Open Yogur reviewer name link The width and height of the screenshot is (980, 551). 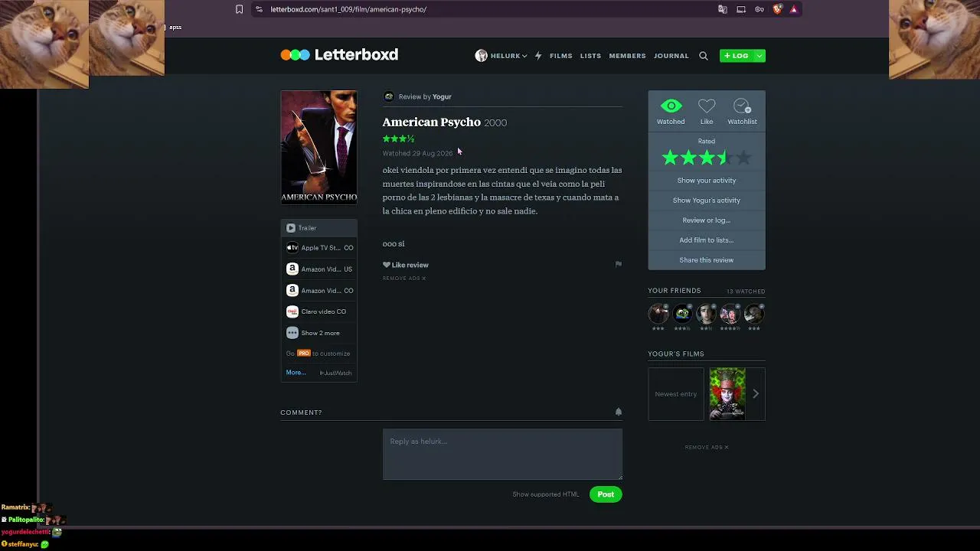pyautogui.click(x=442, y=97)
